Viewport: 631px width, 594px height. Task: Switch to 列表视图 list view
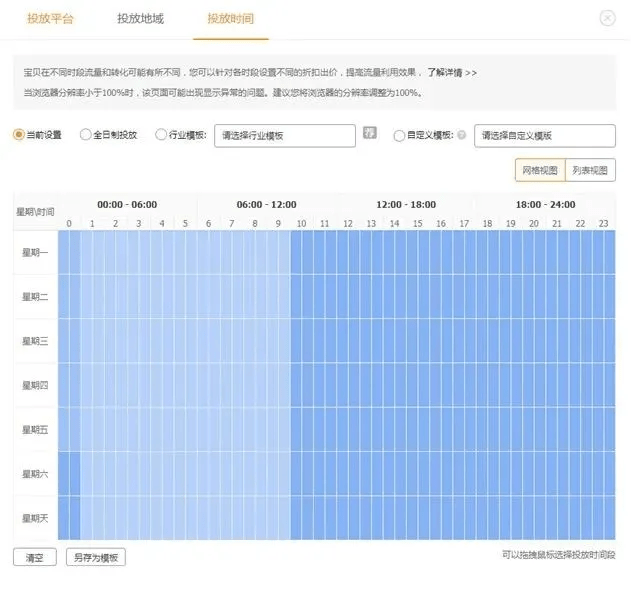590,170
